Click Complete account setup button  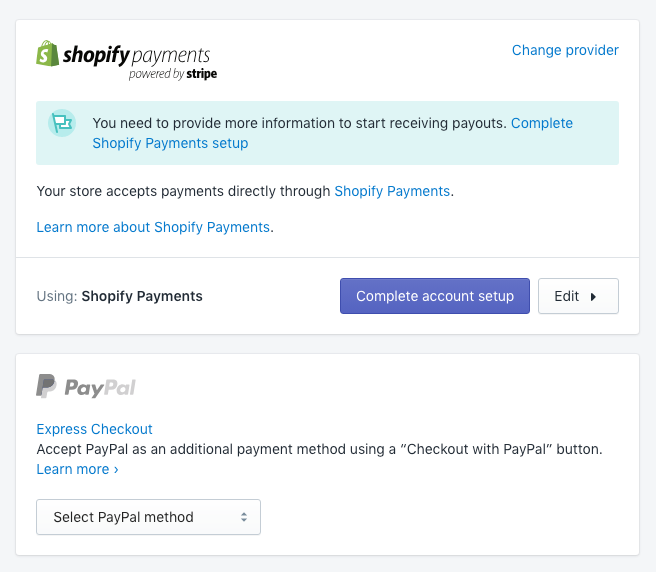click(x=435, y=296)
